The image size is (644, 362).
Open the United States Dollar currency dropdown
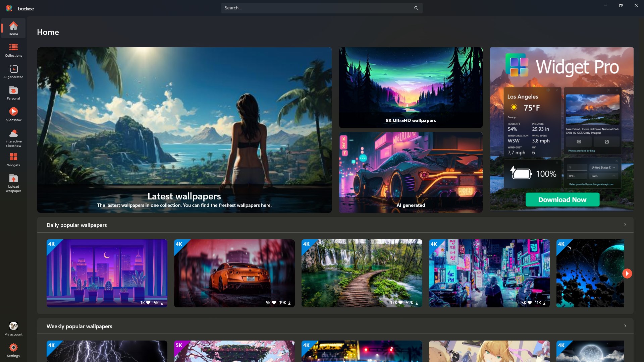click(x=603, y=167)
